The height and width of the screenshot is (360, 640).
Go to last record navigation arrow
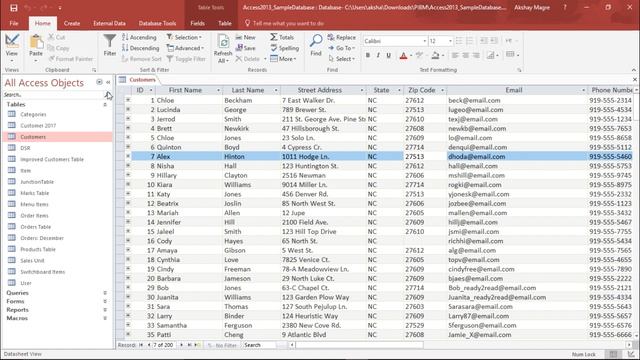[x=189, y=345]
